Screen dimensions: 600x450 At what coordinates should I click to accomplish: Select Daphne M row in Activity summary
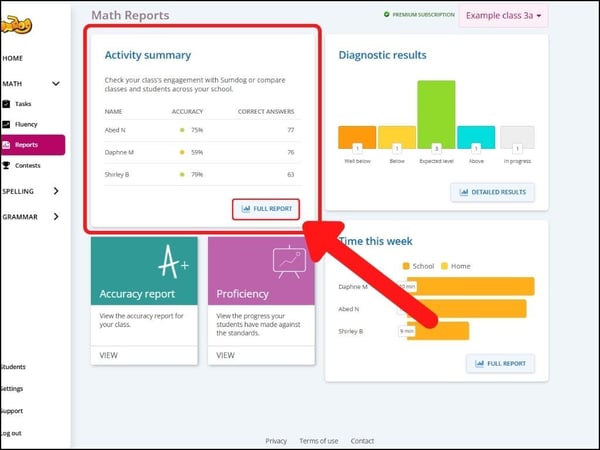[x=202, y=152]
